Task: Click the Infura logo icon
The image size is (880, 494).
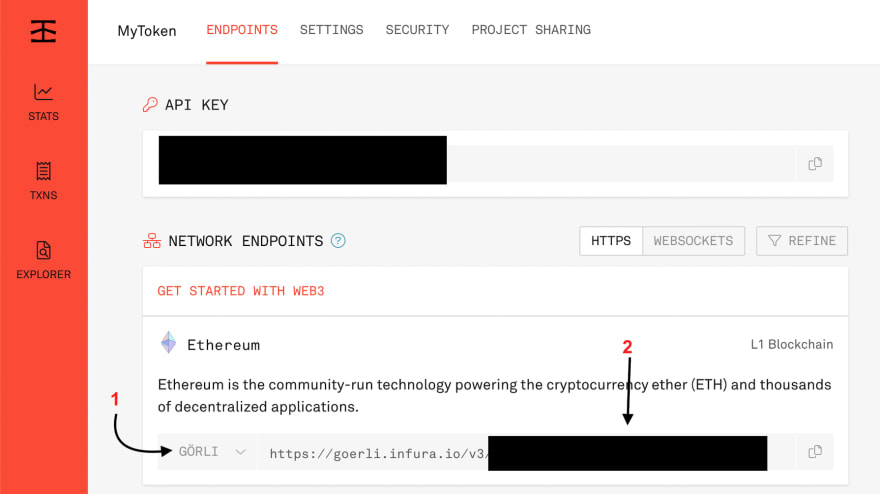Action: (x=43, y=30)
